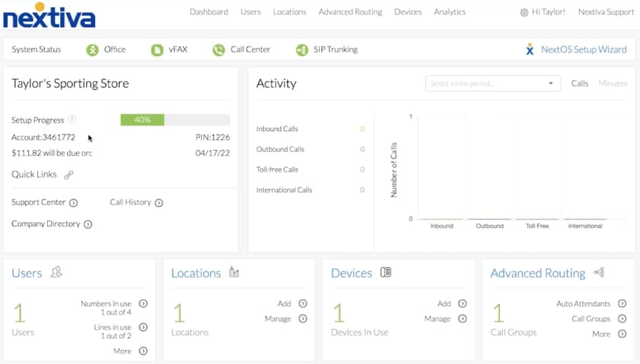The image size is (640, 364).
Task: Open the Company Directory quick link
Action: [46, 224]
